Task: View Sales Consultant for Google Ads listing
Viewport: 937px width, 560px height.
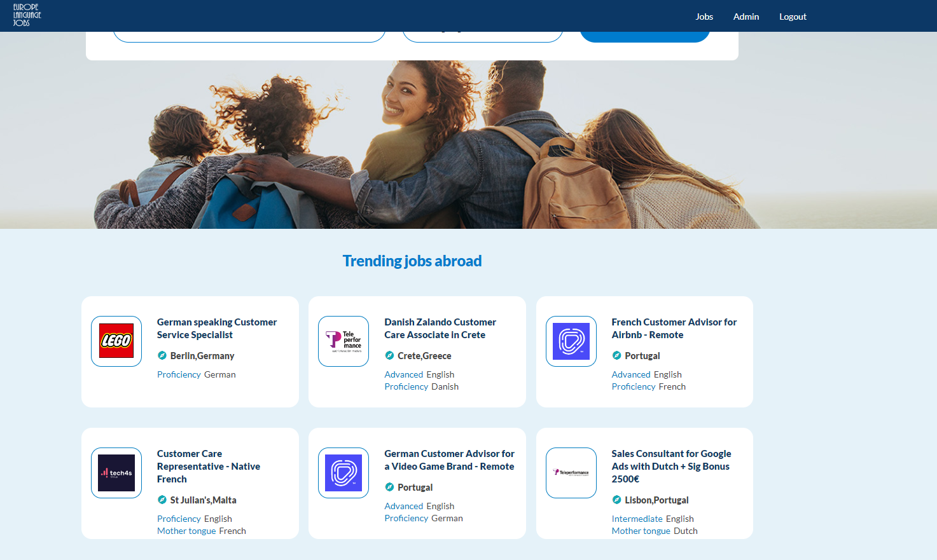Action: [671, 466]
